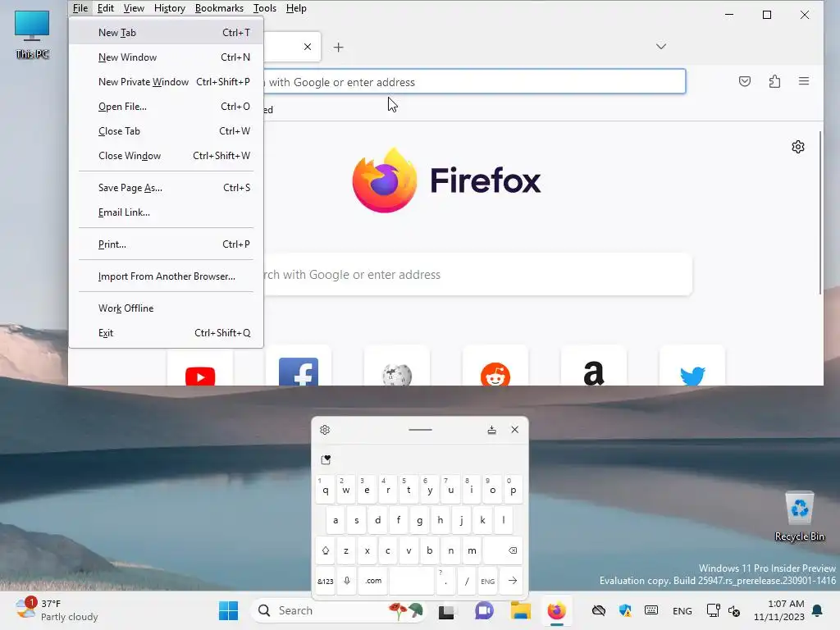This screenshot has width=840, height=630.
Task: Select Close Window menu entry
Action: [x=166, y=156]
